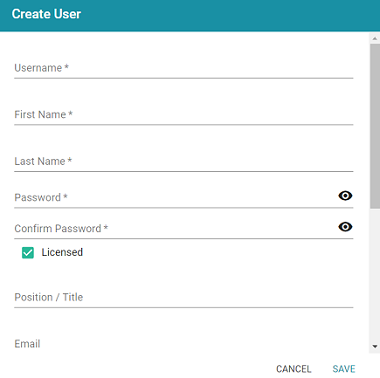Click the scrollbar up arrow
Image resolution: width=380 pixels, height=378 pixels.
tap(375, 38)
